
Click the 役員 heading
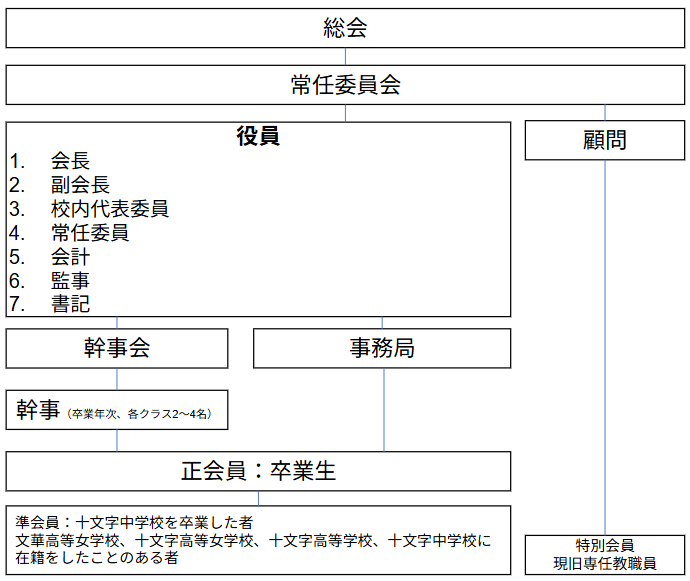click(x=258, y=137)
